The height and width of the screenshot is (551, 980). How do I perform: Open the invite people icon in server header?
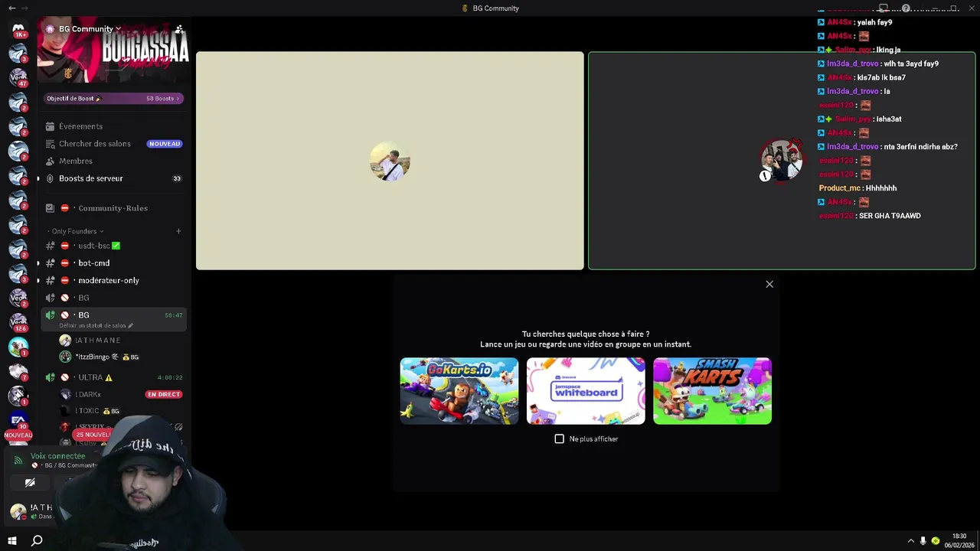pyautogui.click(x=179, y=29)
